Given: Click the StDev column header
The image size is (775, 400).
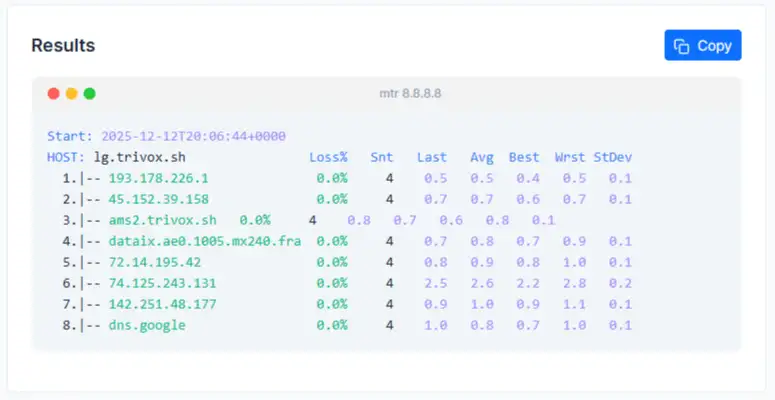Looking at the screenshot, I should point(612,157).
